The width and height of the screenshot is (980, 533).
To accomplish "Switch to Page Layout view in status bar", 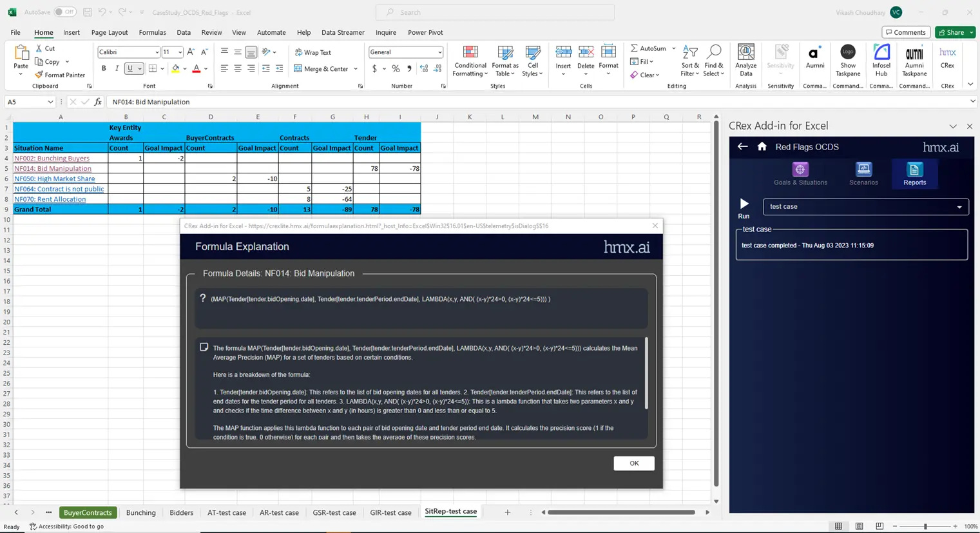I will (x=859, y=527).
